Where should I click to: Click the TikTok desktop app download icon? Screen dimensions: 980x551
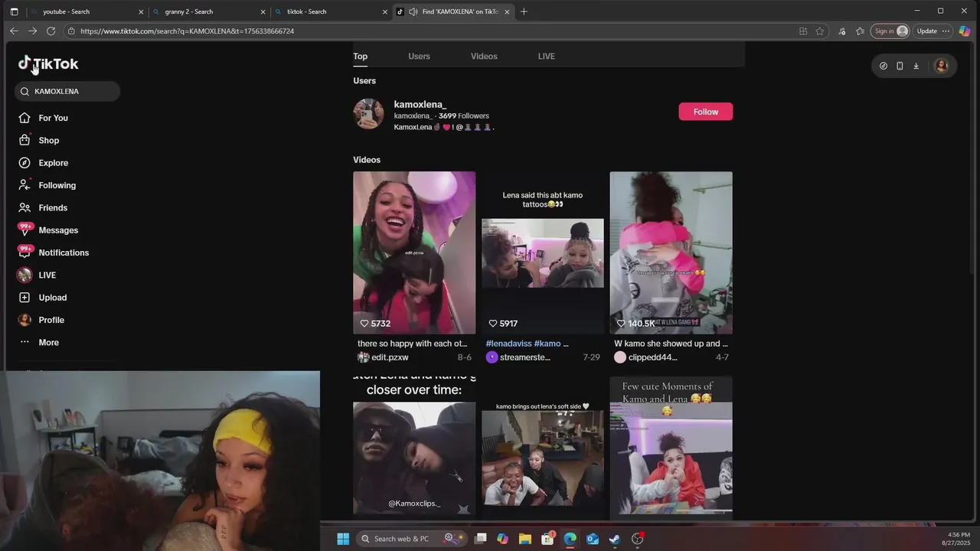tap(916, 66)
